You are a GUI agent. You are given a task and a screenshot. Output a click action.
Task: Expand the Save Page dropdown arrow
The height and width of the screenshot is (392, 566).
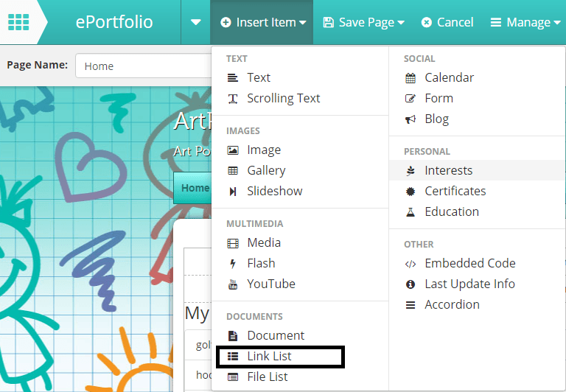401,23
